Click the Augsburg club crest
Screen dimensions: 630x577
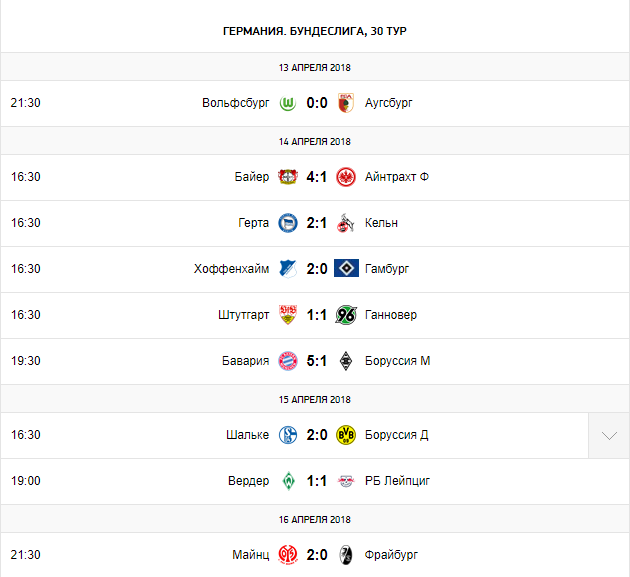(x=346, y=103)
